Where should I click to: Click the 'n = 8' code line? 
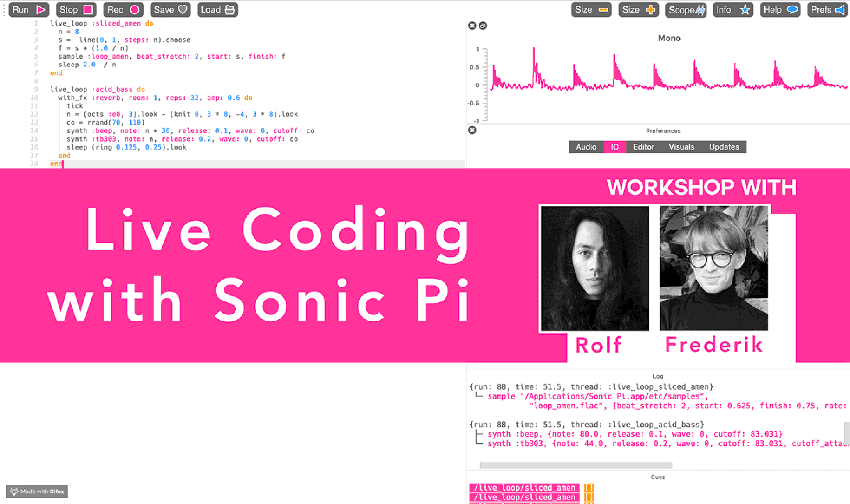69,32
